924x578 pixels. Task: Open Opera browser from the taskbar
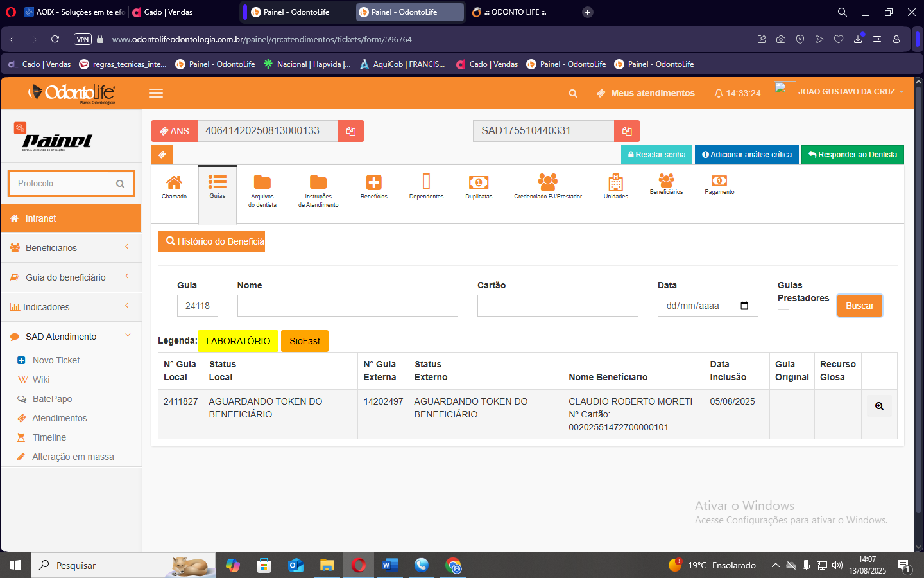(359, 565)
